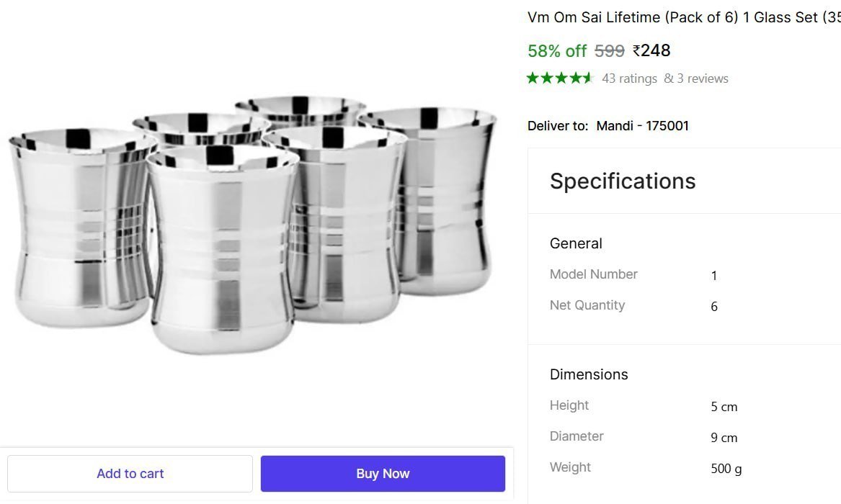
Task: Click the green star rating icons
Action: 559,78
